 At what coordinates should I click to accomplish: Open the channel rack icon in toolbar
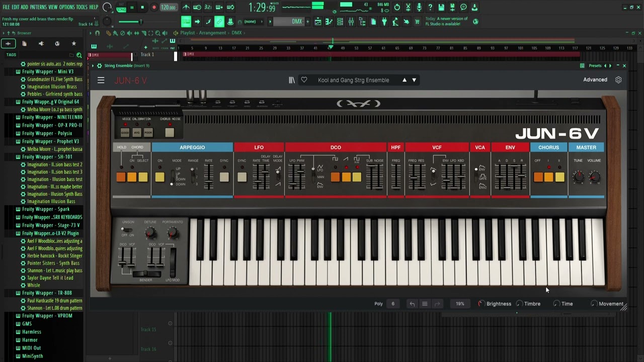click(x=340, y=22)
